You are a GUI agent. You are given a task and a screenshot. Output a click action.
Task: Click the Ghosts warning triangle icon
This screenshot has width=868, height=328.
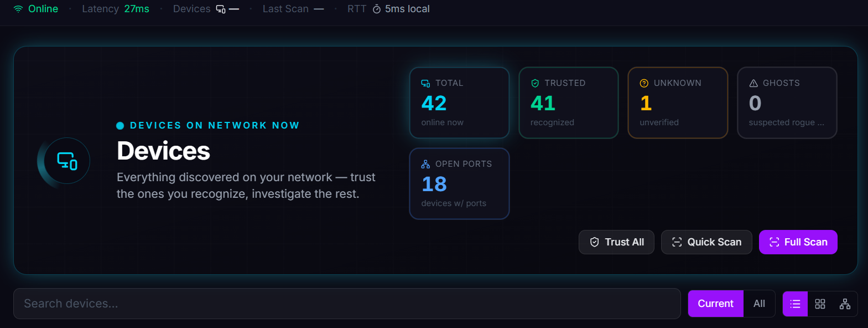(x=753, y=83)
